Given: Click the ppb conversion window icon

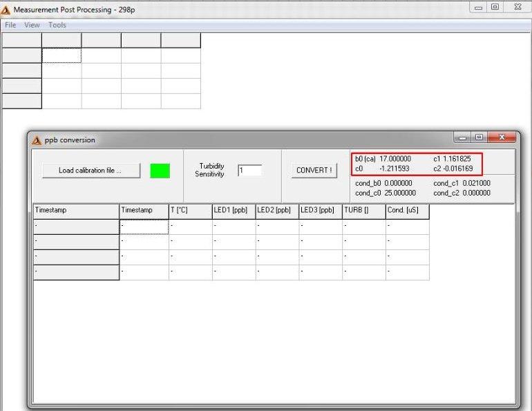Looking at the screenshot, I should [x=37, y=140].
